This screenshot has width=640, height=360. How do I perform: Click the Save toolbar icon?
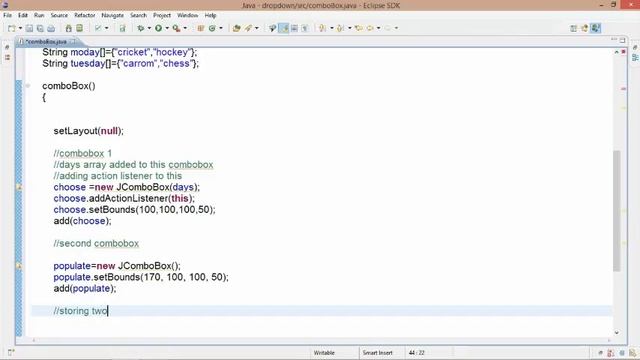pyautogui.click(x=29, y=28)
